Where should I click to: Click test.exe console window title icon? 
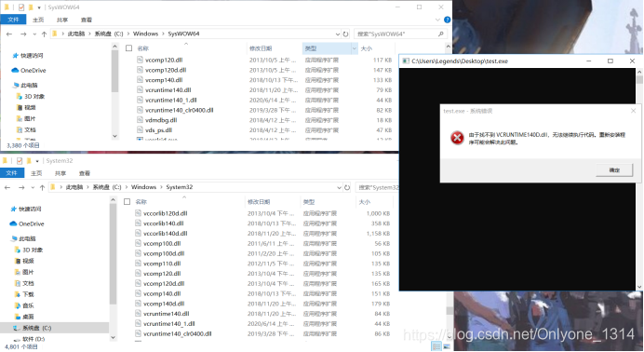(x=406, y=61)
